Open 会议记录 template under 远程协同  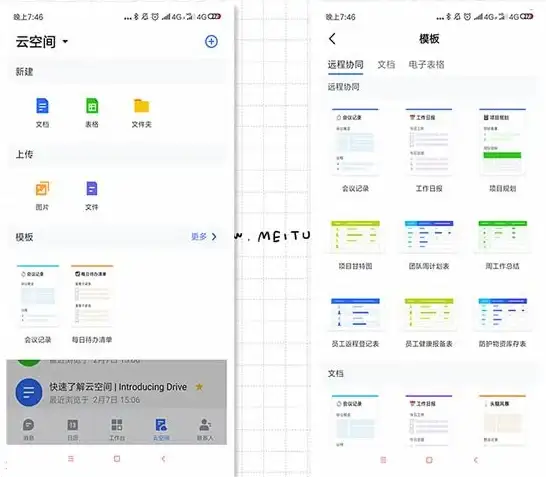(x=355, y=150)
